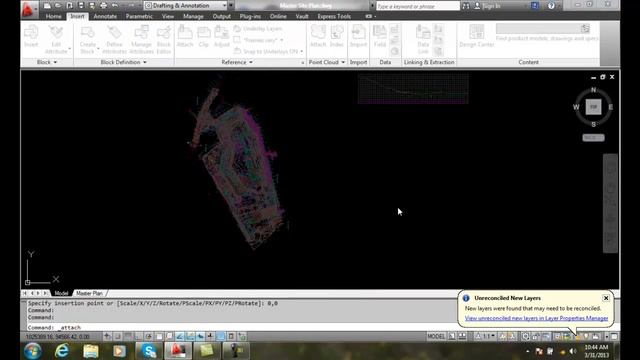Image resolution: width=640 pixels, height=360 pixels.
Task: Switch to the Parametric ribbon tab
Action: [x=139, y=16]
